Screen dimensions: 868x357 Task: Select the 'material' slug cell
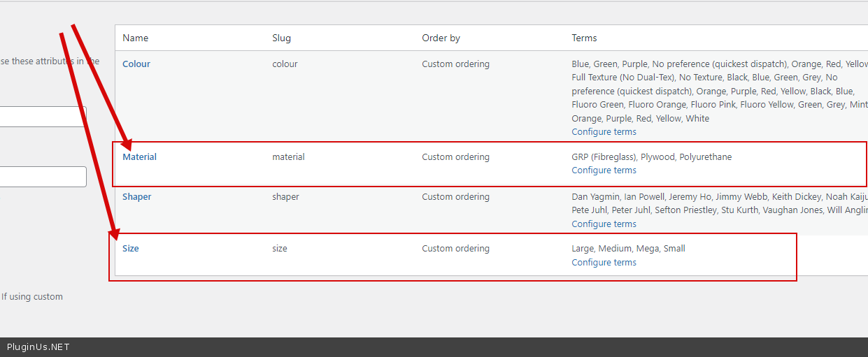point(288,157)
